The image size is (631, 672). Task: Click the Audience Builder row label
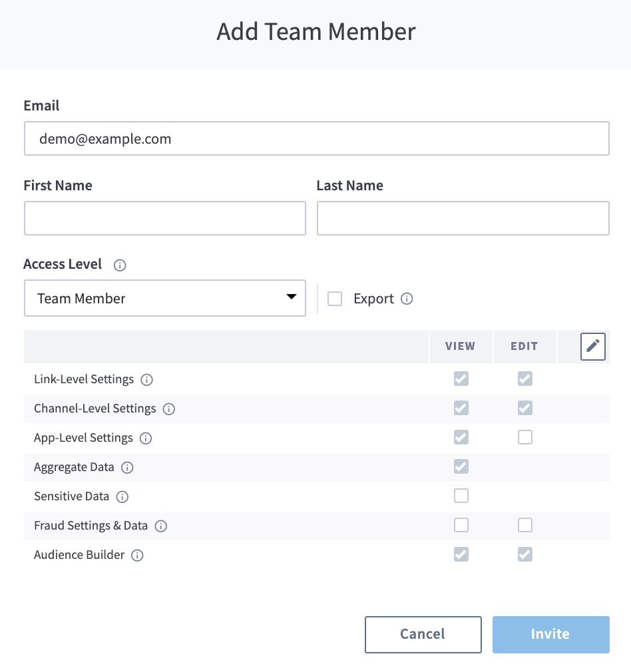(x=79, y=555)
